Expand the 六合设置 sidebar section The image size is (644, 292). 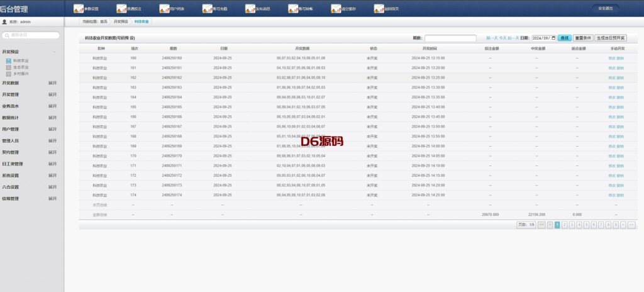53,187
